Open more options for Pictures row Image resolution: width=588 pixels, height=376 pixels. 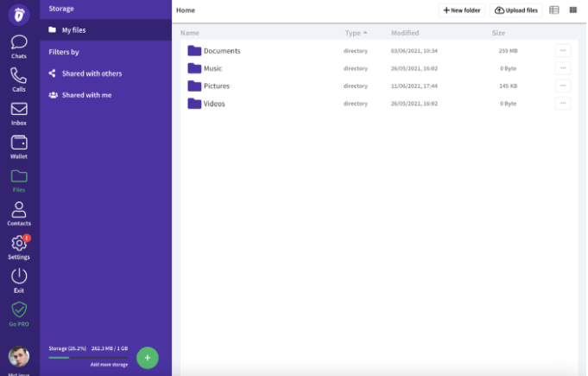(x=563, y=86)
